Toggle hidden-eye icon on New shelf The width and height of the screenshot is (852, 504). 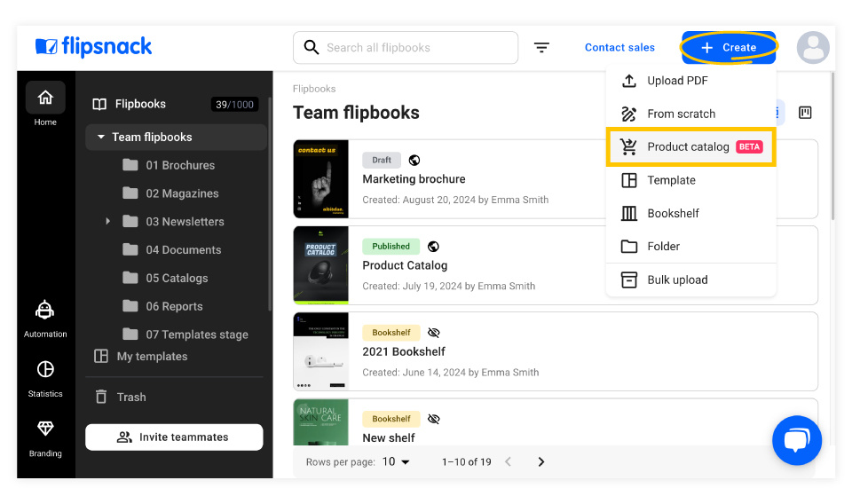434,419
